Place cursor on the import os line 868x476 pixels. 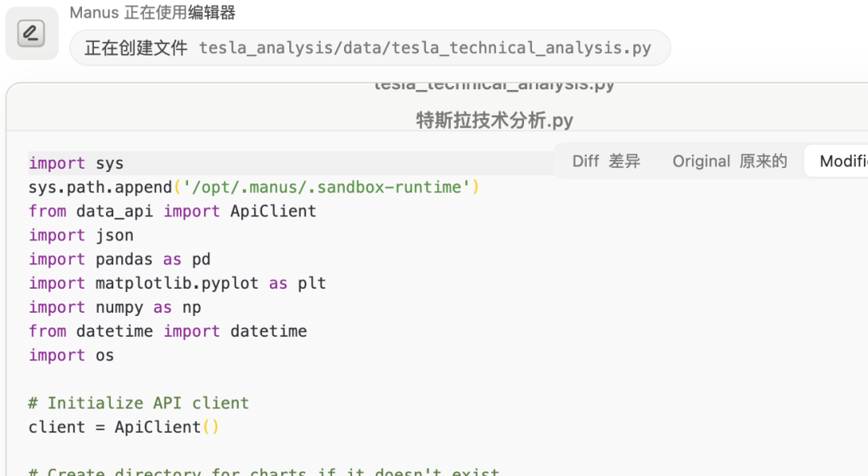[72, 355]
